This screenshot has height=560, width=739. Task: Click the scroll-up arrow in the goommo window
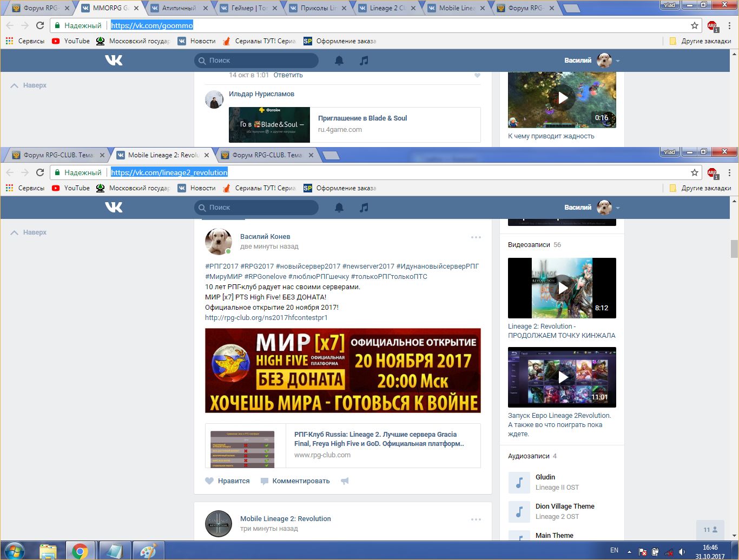coord(734,54)
